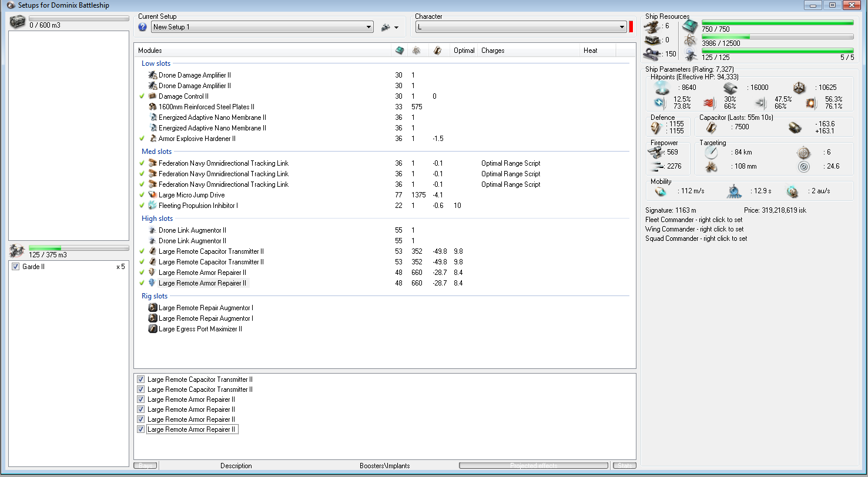
Task: Click the max targets crosshair icon beside 6
Action: click(803, 153)
